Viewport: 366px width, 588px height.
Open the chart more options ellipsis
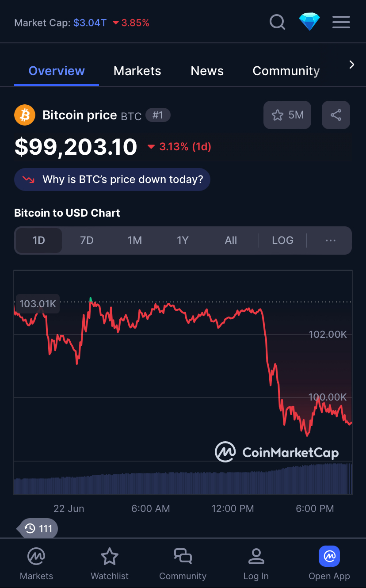click(331, 241)
